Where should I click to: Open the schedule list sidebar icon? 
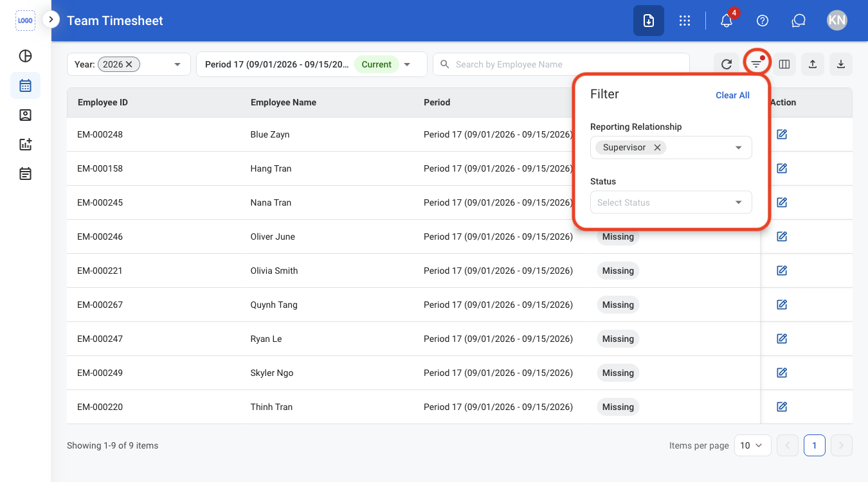(25, 174)
